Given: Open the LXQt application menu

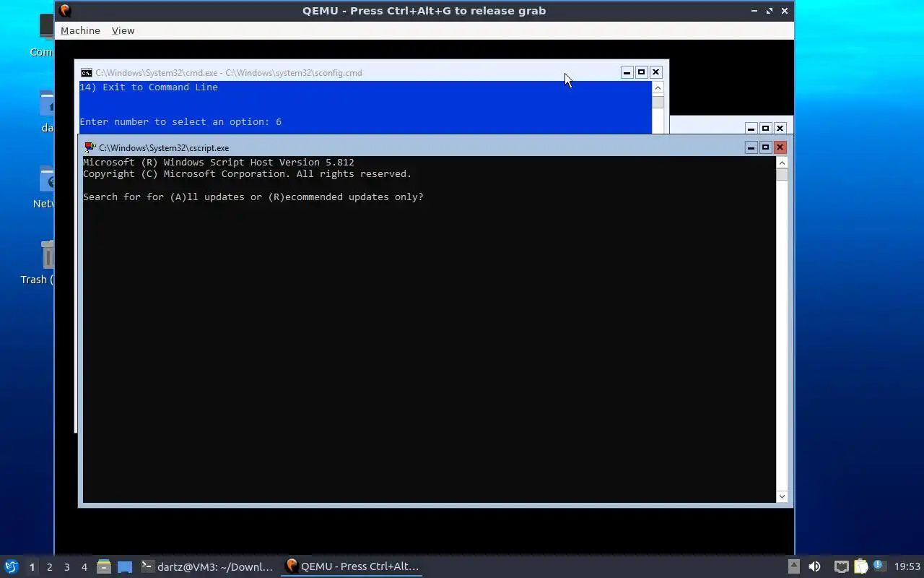Looking at the screenshot, I should [12, 566].
